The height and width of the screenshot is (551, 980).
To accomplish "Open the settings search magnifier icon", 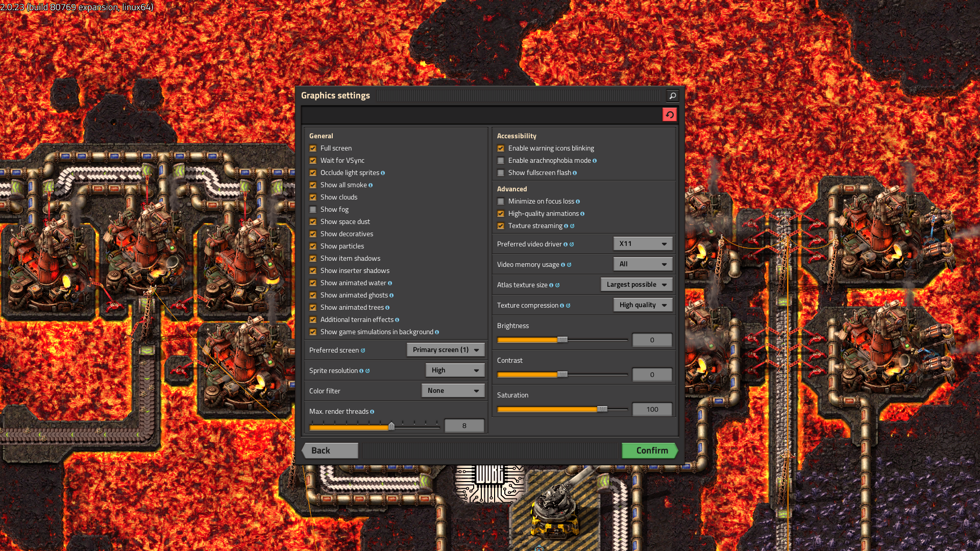I will (672, 95).
